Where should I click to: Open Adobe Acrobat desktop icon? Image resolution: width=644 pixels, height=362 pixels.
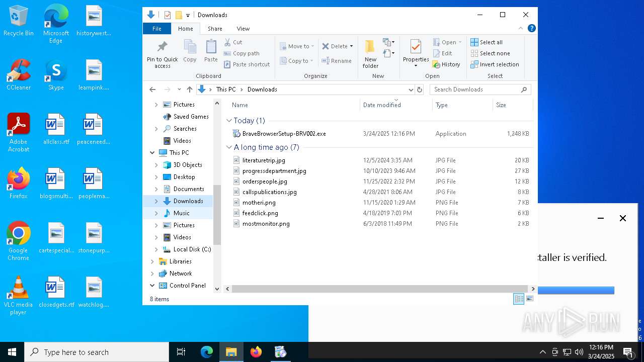19,133
